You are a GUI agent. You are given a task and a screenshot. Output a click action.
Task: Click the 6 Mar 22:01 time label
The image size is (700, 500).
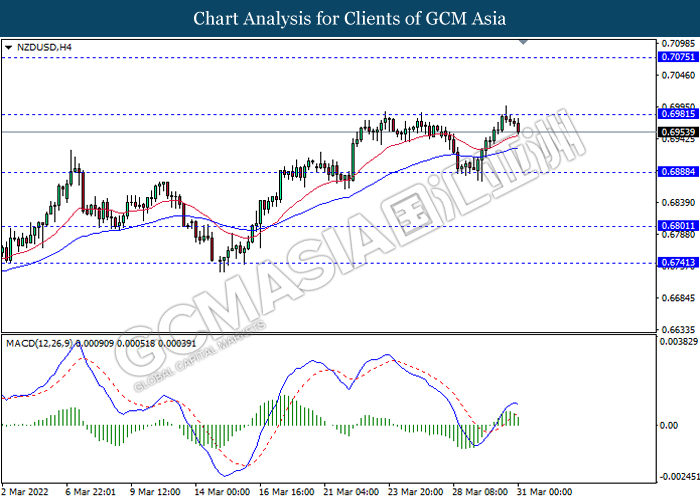(x=91, y=492)
